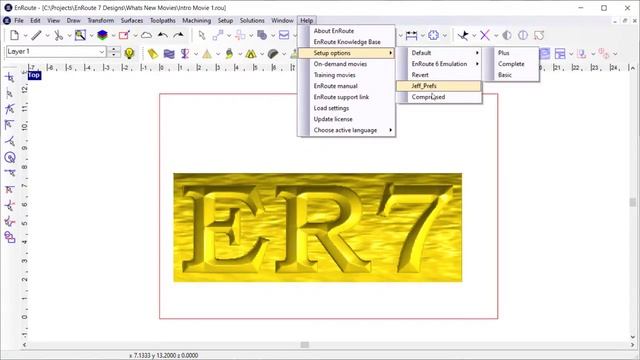
Task: Select the Jeff_Prefs setup option
Action: 439,86
